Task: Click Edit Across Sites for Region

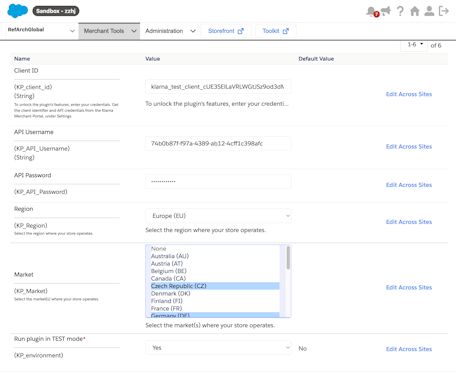Action: click(409, 222)
